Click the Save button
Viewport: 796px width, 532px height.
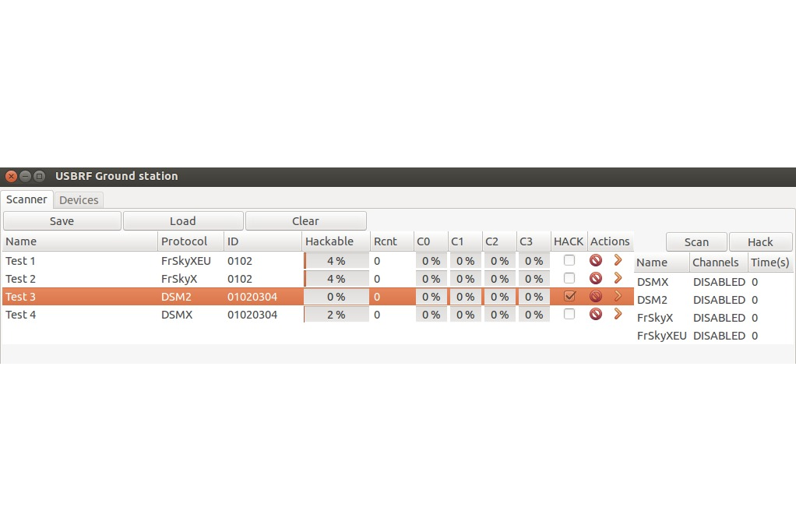62,220
